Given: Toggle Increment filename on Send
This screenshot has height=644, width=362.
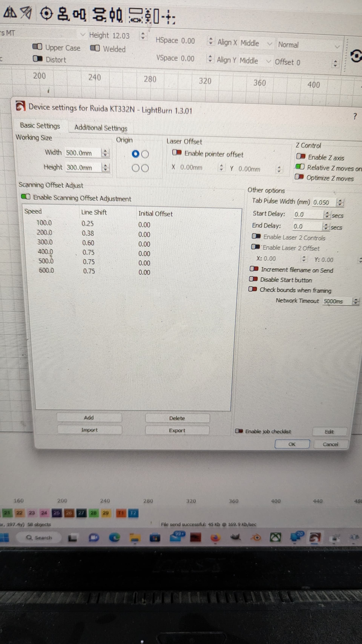Looking at the screenshot, I should (254, 269).
